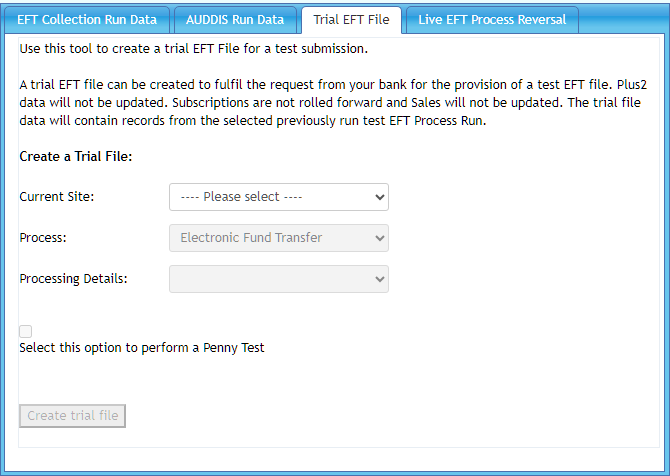Expand the Processing Details dropdown
The width and height of the screenshot is (670, 476).
(279, 279)
